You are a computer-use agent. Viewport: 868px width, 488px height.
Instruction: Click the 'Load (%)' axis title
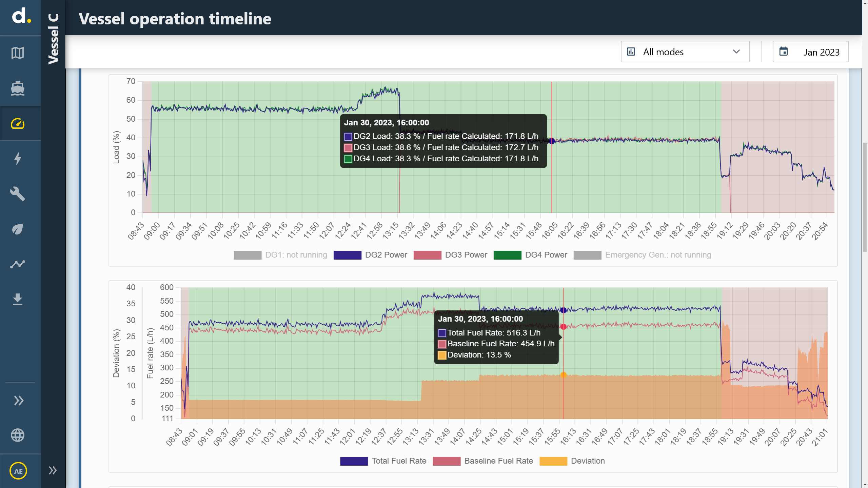click(116, 147)
